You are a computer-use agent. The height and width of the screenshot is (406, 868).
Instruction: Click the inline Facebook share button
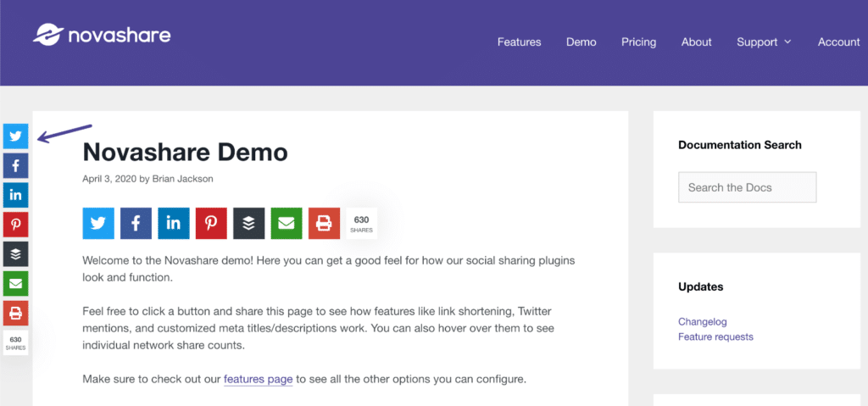[x=136, y=223]
